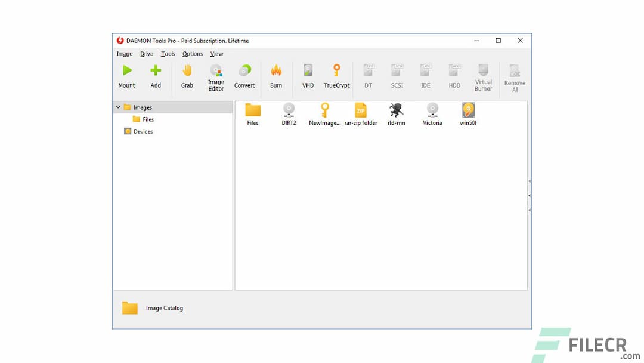
Task: Open the Tools menu
Action: [168, 54]
